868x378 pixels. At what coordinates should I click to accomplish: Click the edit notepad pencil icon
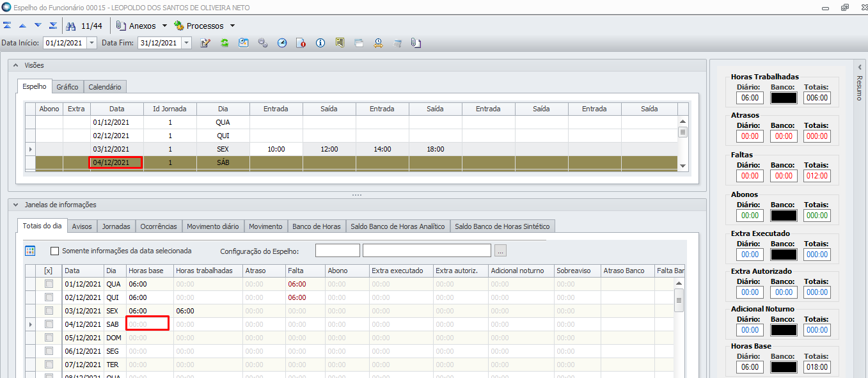205,43
